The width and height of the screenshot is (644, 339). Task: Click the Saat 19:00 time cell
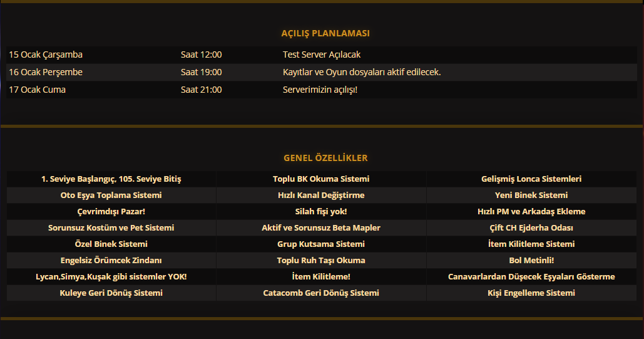[x=202, y=72]
